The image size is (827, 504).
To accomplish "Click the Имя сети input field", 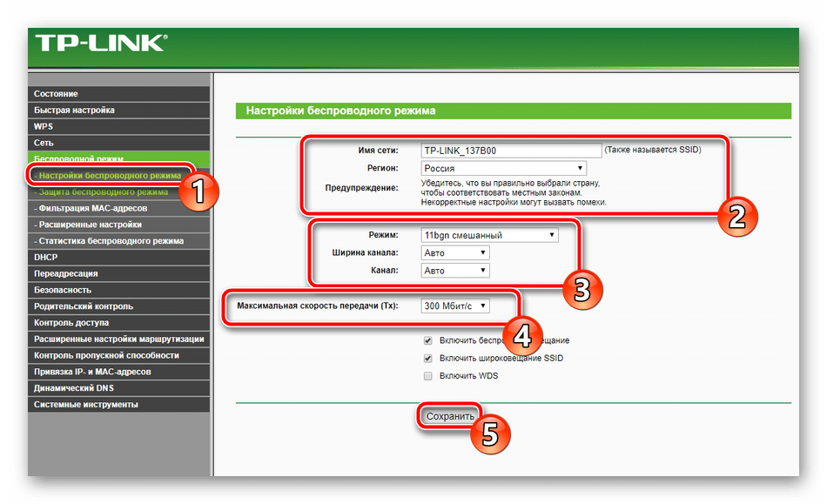I will (511, 151).
